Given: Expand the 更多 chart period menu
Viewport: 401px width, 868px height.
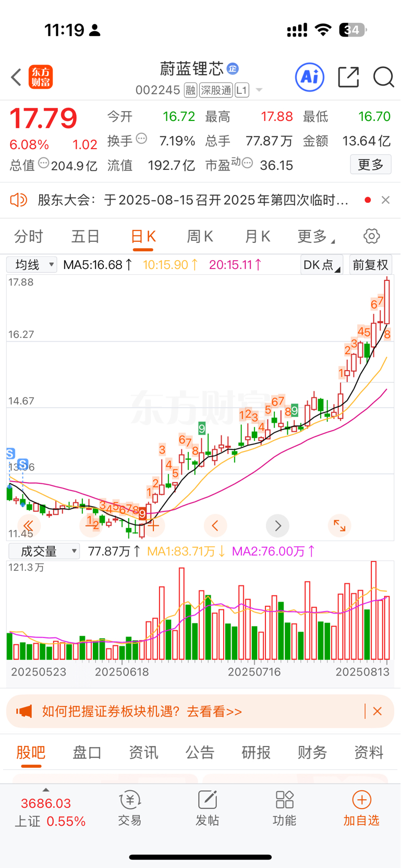Looking at the screenshot, I should pos(316,237).
